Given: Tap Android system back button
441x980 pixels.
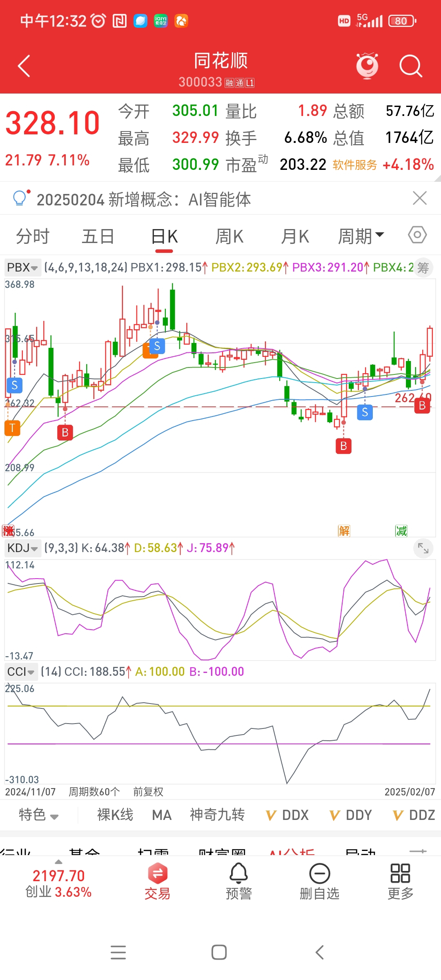Looking at the screenshot, I should [x=320, y=952].
